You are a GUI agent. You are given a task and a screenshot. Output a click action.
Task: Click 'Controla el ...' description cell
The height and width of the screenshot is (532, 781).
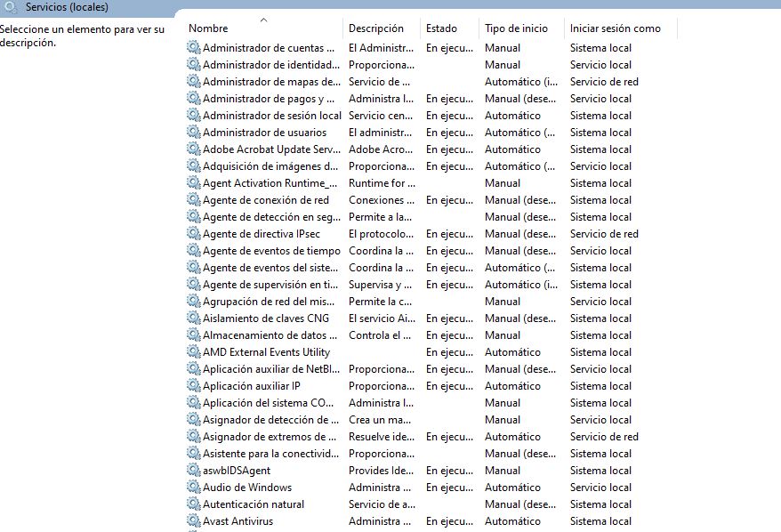point(380,335)
